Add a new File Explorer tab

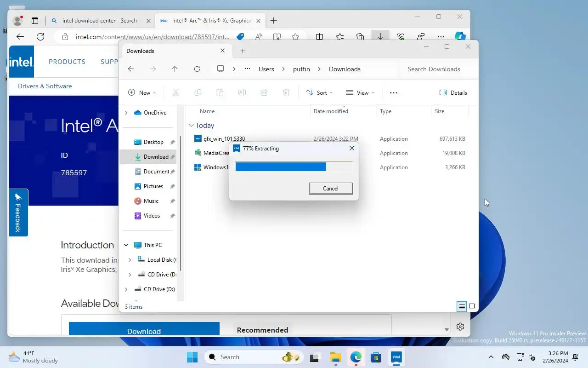pos(243,51)
